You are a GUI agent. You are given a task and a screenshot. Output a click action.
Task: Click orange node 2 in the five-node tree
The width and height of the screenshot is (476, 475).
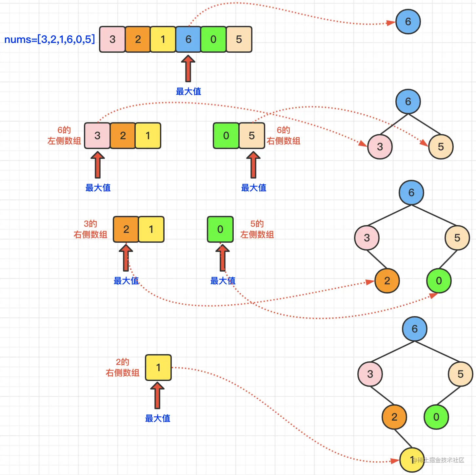click(387, 281)
